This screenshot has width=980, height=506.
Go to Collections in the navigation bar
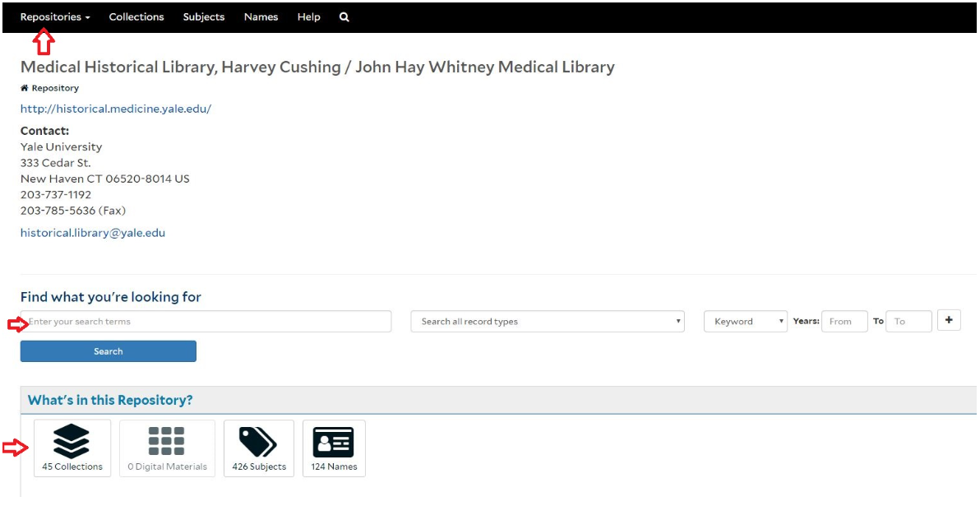136,17
